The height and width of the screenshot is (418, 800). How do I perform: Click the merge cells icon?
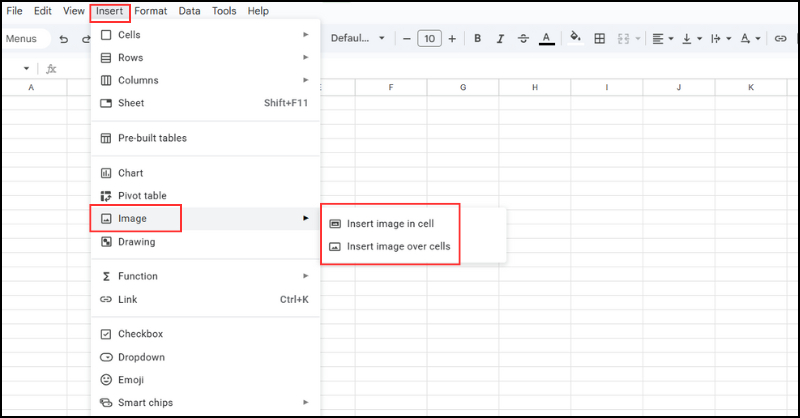click(x=623, y=38)
